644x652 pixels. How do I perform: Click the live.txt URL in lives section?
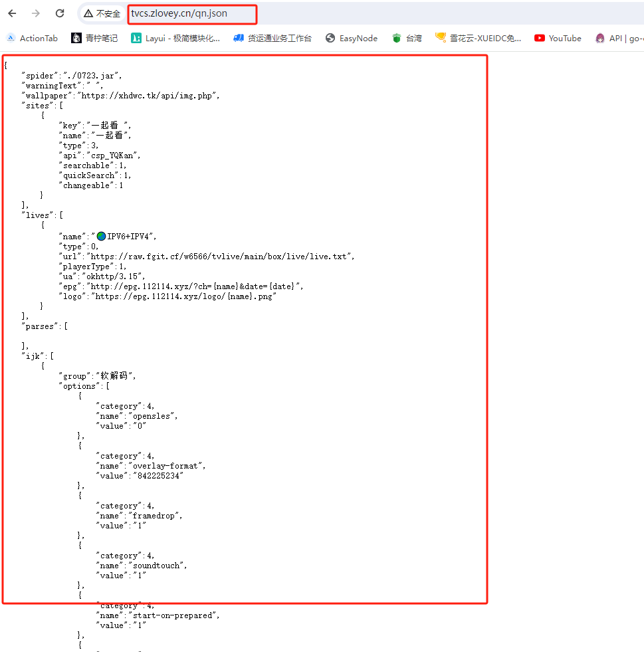(219, 257)
